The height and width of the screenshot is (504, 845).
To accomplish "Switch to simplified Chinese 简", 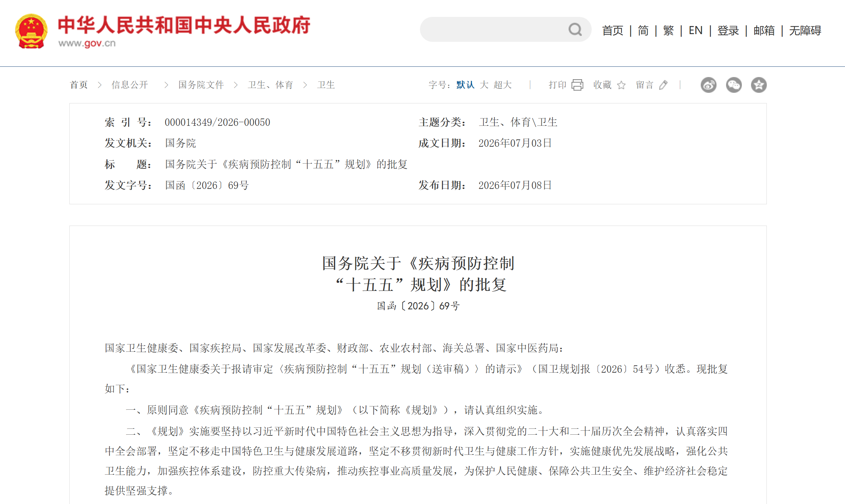I will 643,30.
